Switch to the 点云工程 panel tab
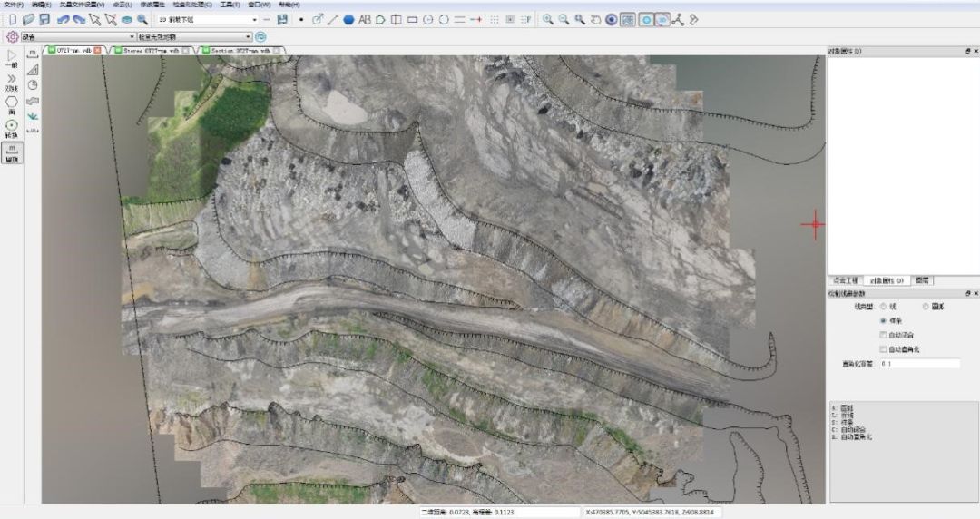Screen dimensions: 980x519 click(x=845, y=280)
